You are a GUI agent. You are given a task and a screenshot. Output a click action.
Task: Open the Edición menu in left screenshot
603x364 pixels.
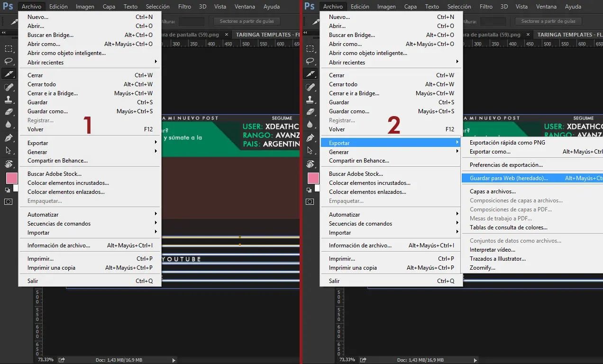(58, 7)
